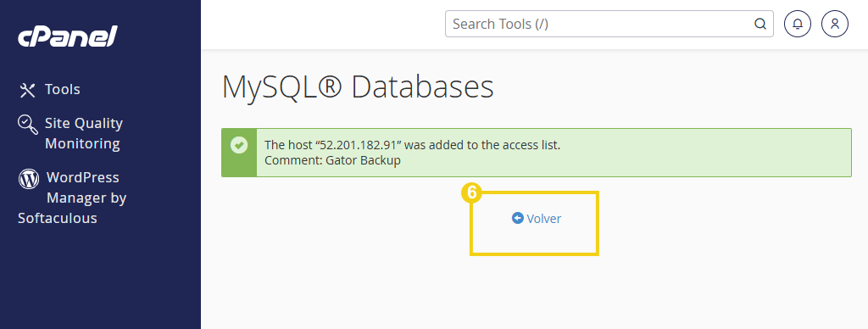
Task: Open notifications bell icon
Action: click(798, 24)
